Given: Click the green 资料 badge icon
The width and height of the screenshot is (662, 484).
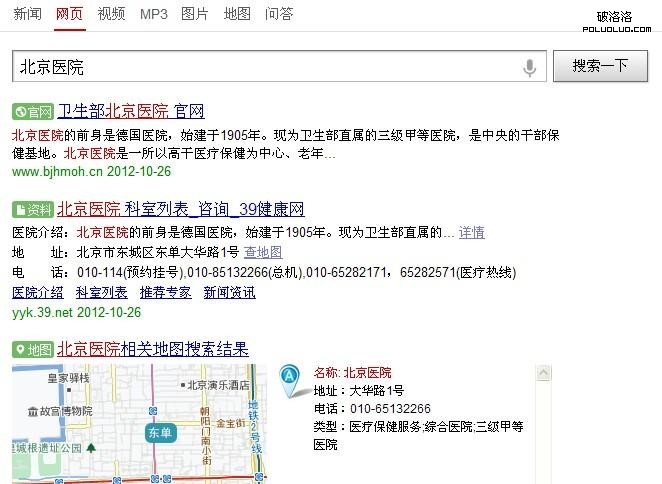Looking at the screenshot, I should [x=32, y=210].
